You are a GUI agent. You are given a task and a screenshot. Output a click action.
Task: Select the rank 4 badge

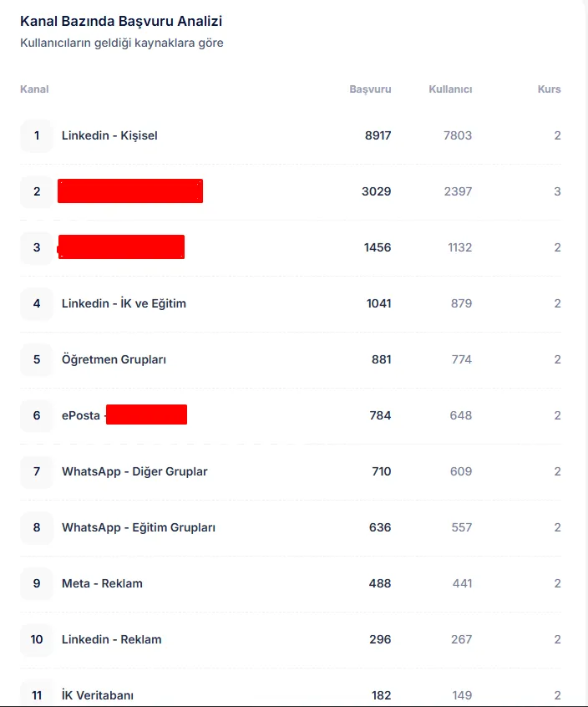pos(37,303)
